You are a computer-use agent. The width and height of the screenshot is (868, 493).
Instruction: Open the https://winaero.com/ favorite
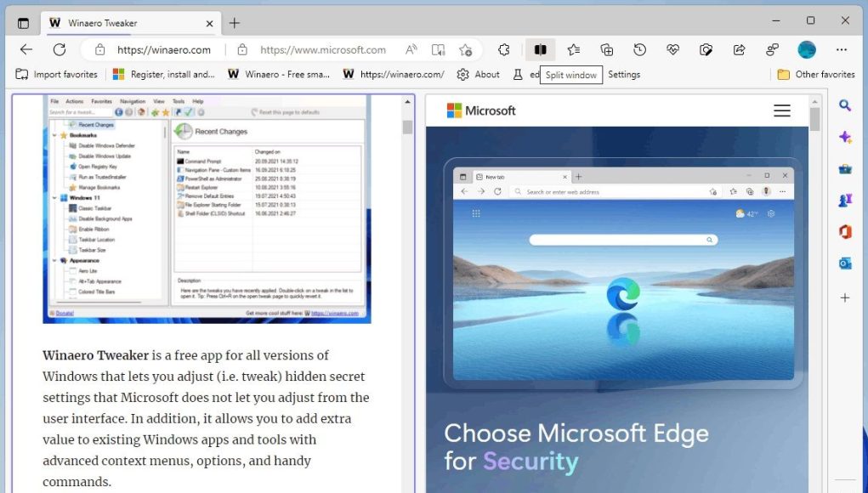click(x=393, y=74)
